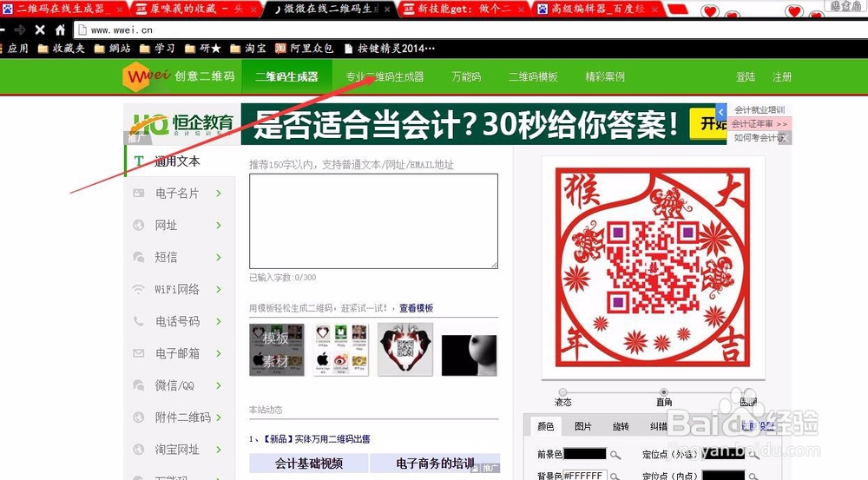The width and height of the screenshot is (868, 480).
Task: Click the www.wwei.cn address bar
Action: click(x=470, y=30)
